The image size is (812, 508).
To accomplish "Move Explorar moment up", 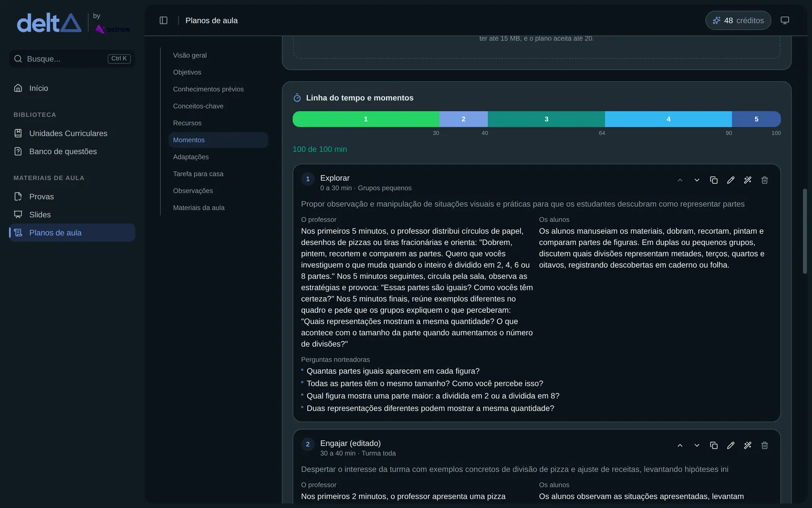I will 680,180.
